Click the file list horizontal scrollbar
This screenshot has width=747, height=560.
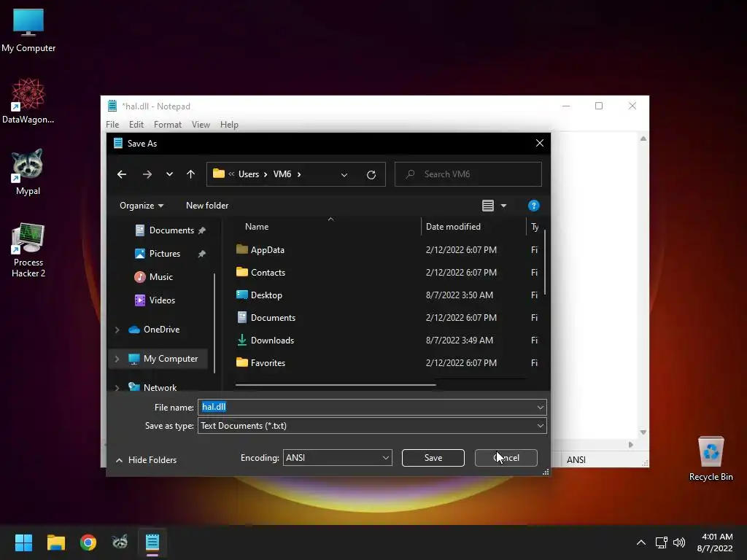pyautogui.click(x=336, y=384)
